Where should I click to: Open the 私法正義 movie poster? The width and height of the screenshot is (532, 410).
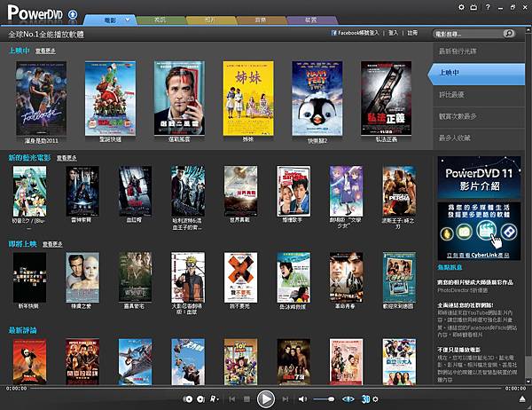(386, 99)
